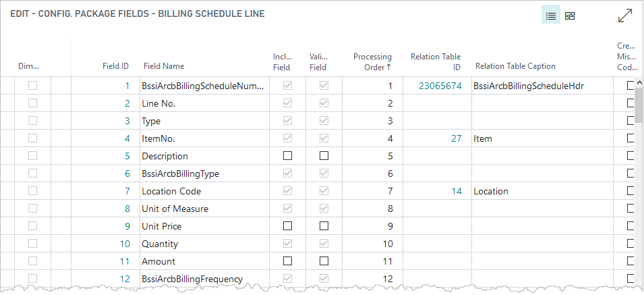Switch to list view layout

click(x=551, y=16)
